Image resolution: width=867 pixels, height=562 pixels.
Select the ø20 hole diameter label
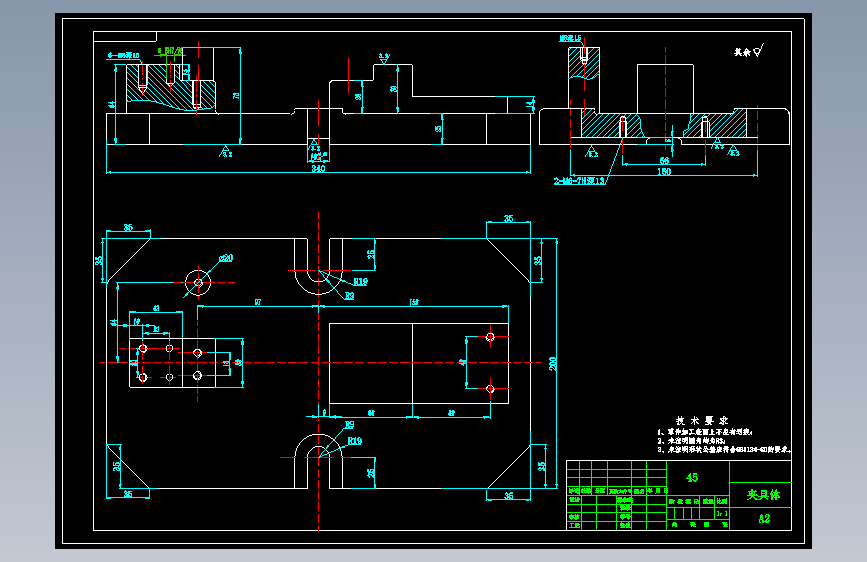point(226,258)
